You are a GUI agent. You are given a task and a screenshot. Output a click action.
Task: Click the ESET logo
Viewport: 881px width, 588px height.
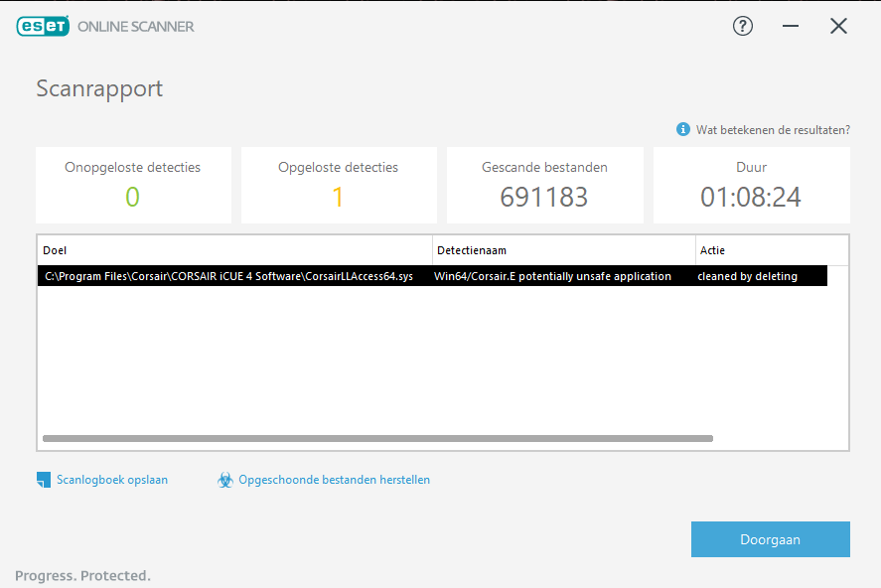click(x=43, y=26)
